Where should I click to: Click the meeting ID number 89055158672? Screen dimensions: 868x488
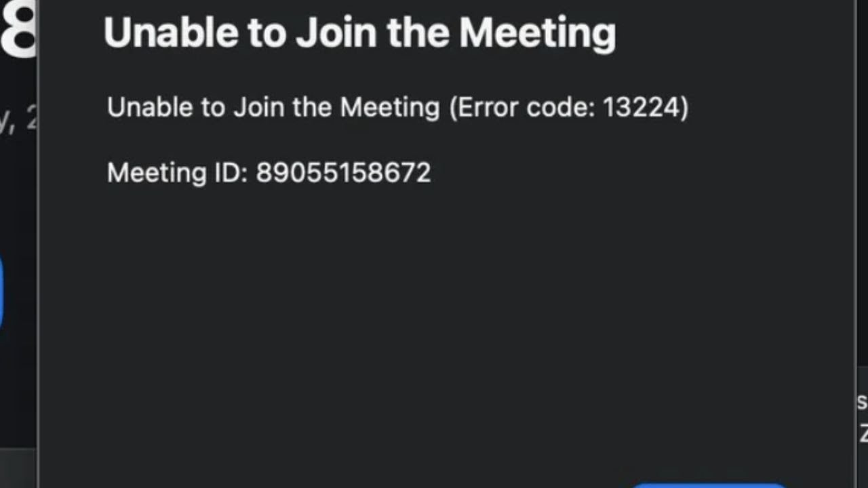pyautogui.click(x=343, y=172)
